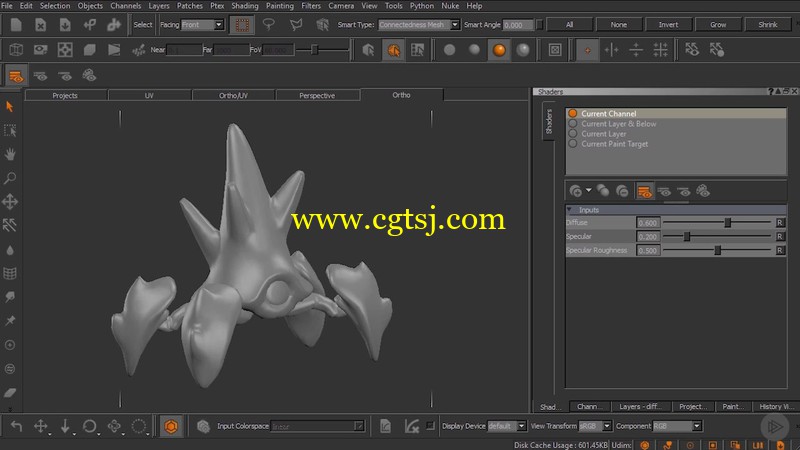Image resolution: width=800 pixels, height=450 pixels.
Task: Click the New project page icon
Action: 16,24
